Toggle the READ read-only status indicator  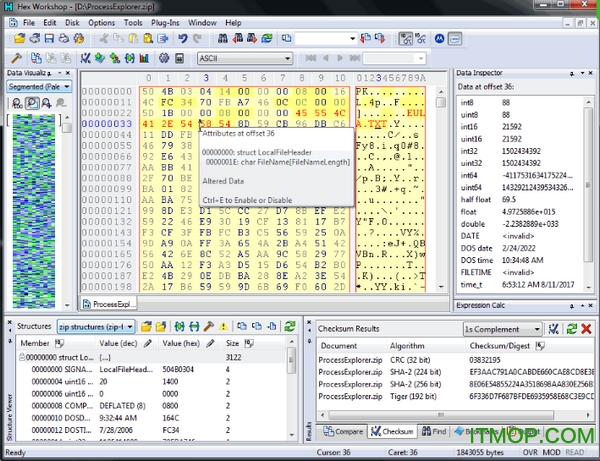[x=575, y=452]
